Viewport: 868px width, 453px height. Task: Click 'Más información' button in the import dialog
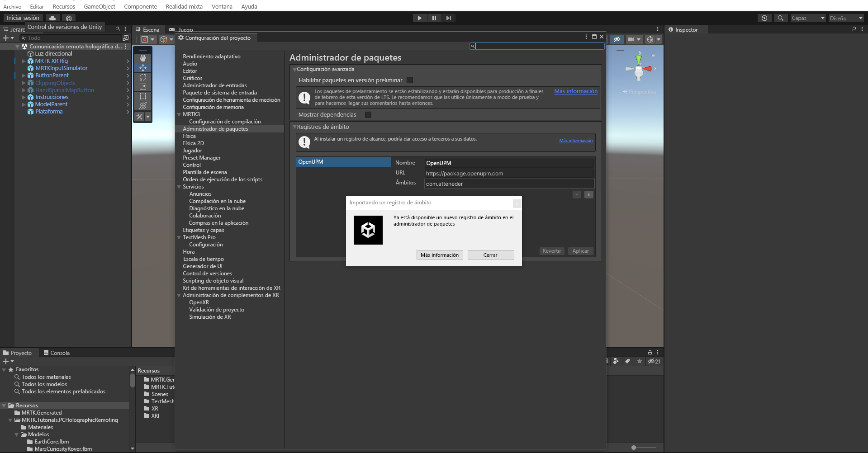click(440, 255)
